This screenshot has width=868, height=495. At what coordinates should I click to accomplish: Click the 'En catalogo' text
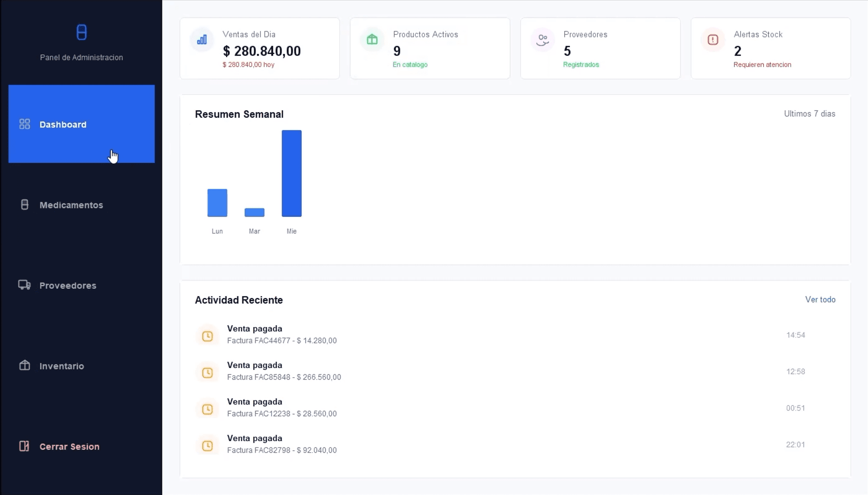tap(410, 64)
